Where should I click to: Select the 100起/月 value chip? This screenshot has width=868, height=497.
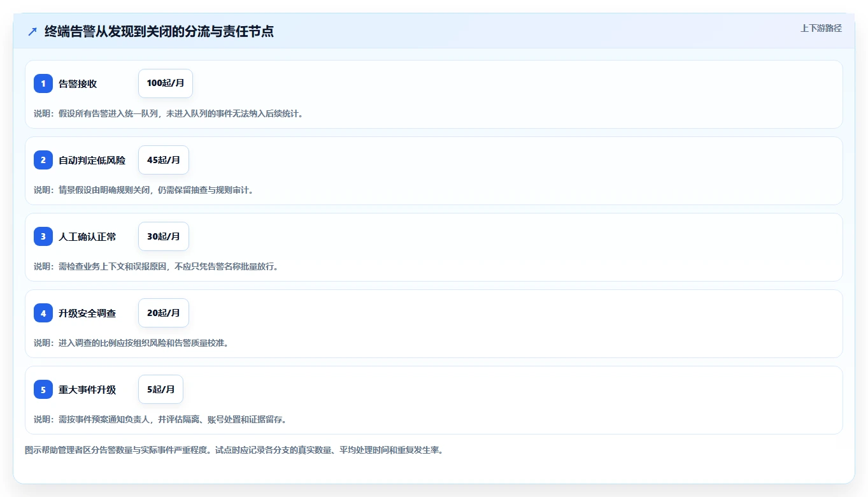click(166, 83)
